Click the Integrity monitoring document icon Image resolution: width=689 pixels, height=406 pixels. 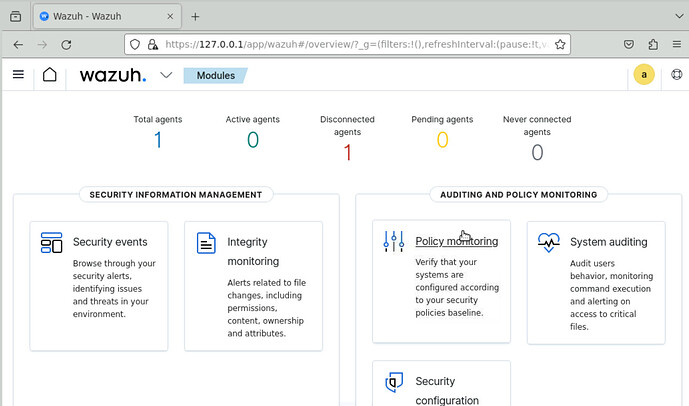(206, 243)
